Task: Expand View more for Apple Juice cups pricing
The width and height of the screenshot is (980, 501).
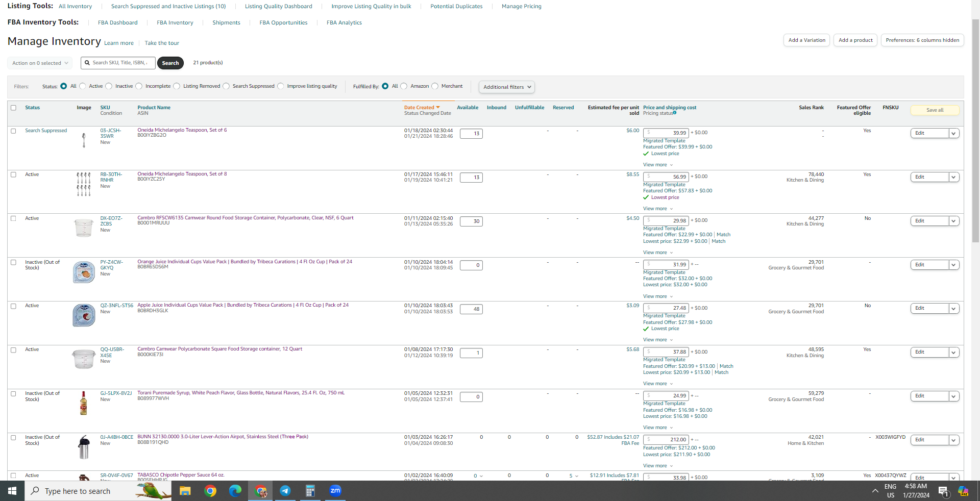Action: pos(658,340)
